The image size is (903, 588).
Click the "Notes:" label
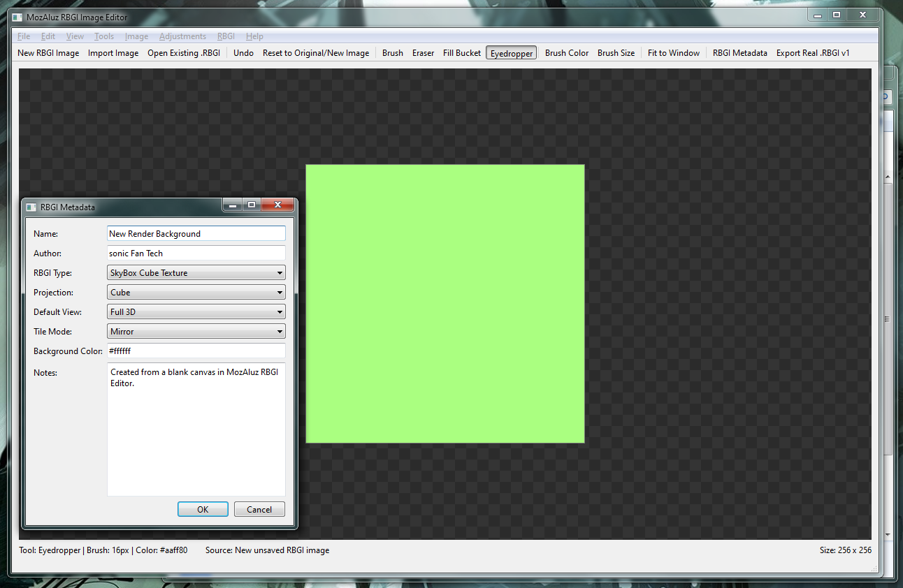tap(45, 373)
